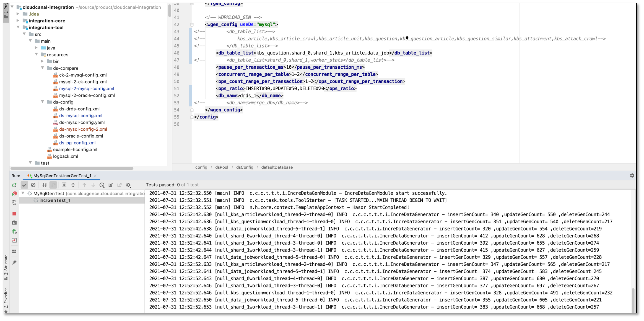Click the Dump Threads camera icon
This screenshot has height=321, width=644.
click(x=14, y=222)
